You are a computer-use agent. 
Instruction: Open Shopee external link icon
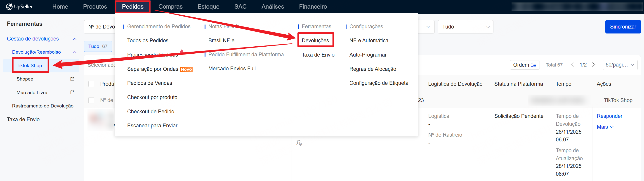pyautogui.click(x=73, y=79)
